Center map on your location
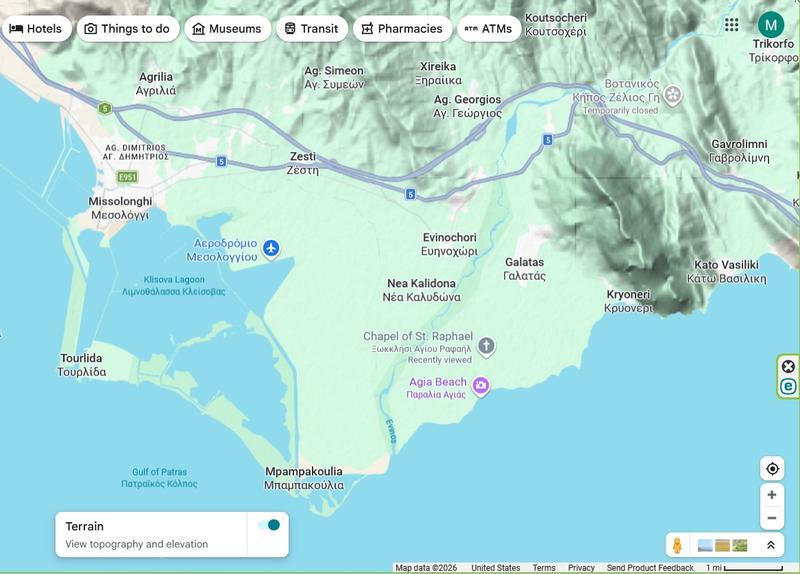800x574 pixels. click(772, 468)
